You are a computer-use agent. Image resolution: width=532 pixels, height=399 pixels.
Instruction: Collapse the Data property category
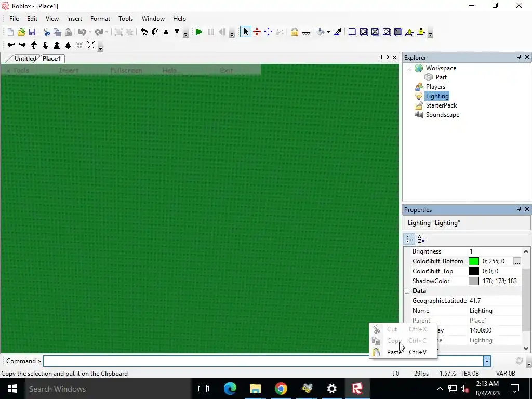407,291
